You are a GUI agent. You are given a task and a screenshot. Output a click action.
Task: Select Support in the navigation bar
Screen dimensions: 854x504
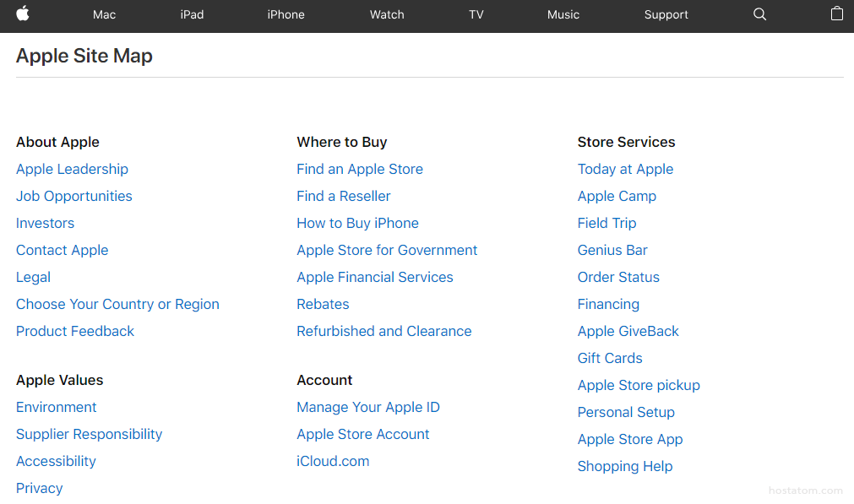666,14
